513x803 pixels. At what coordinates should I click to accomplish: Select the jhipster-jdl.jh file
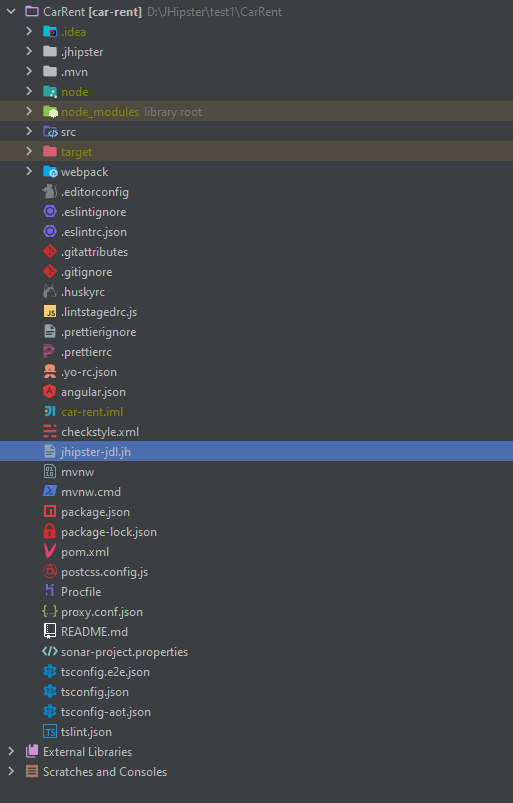click(x=256, y=451)
